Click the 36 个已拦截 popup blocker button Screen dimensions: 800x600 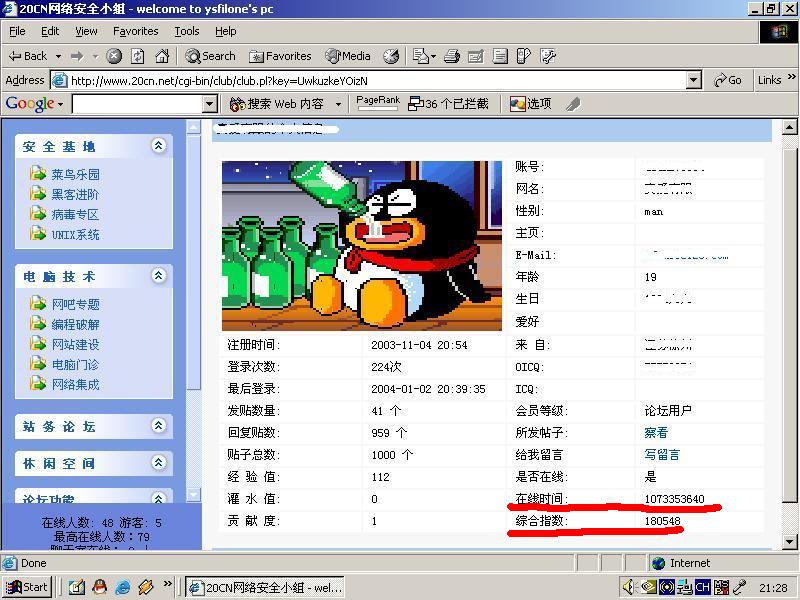(x=448, y=104)
